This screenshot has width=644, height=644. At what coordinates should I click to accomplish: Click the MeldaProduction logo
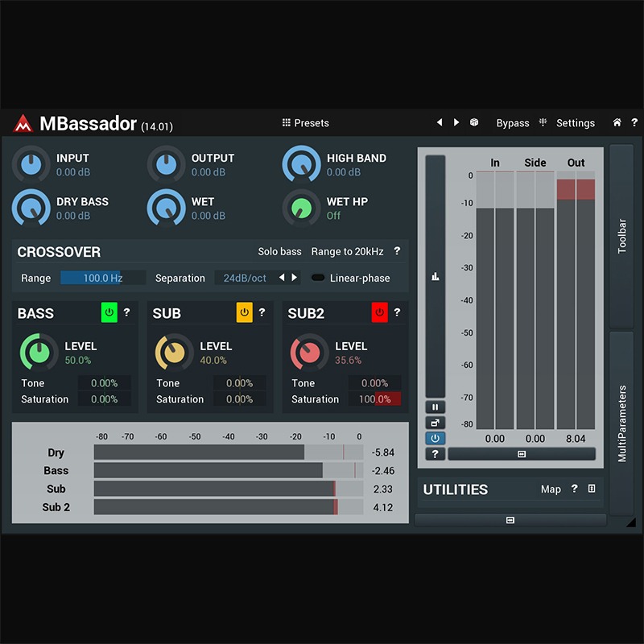[23, 123]
